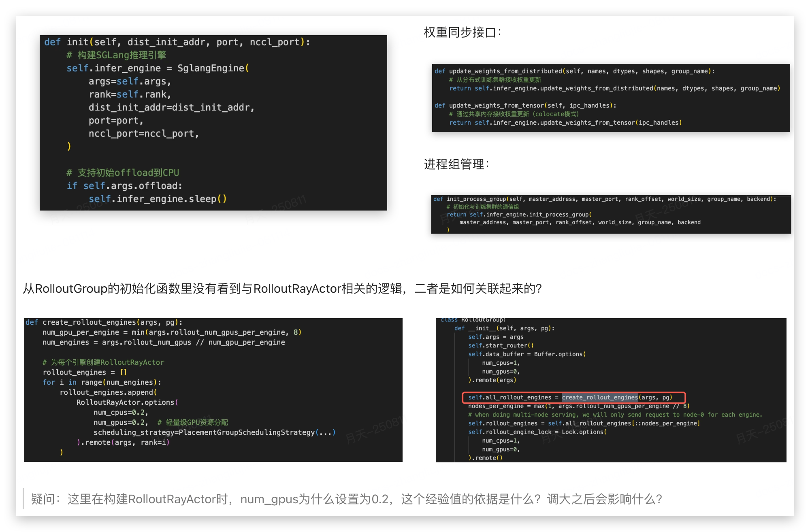Click the self.infer_engine.sleep() code line

[158, 199]
